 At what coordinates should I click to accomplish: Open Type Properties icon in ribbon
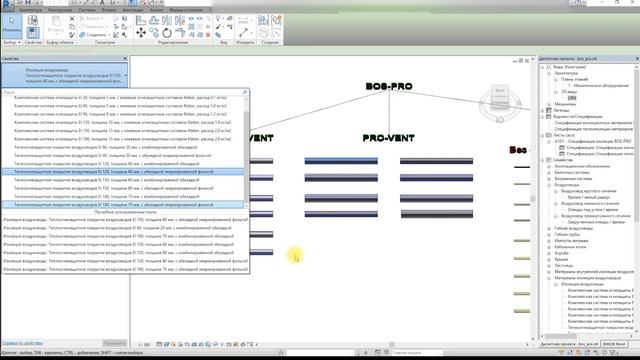point(33,19)
